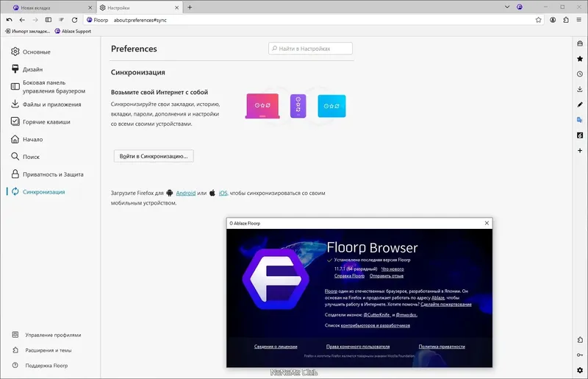Open the iOS download link
The image size is (588, 379).
tap(223, 193)
